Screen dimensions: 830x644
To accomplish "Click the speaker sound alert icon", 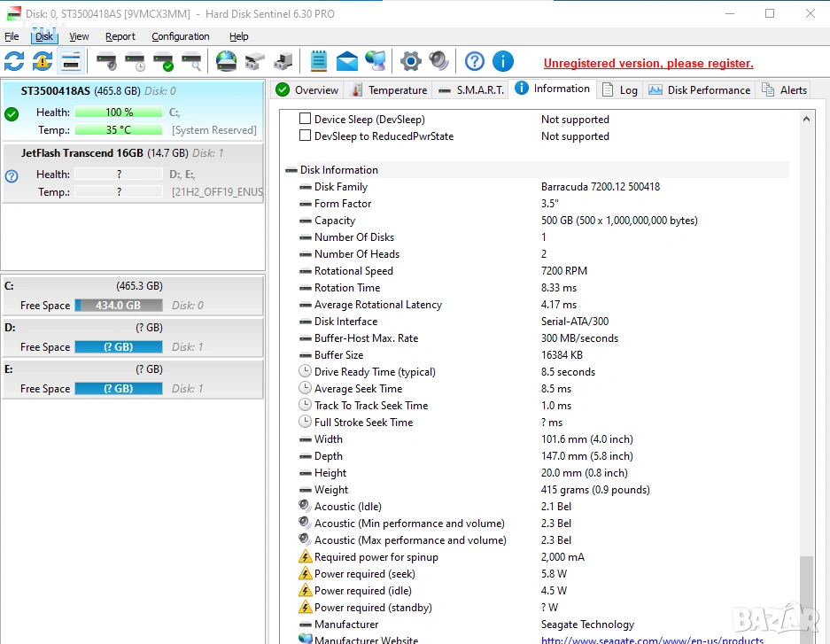I will click(x=438, y=61).
